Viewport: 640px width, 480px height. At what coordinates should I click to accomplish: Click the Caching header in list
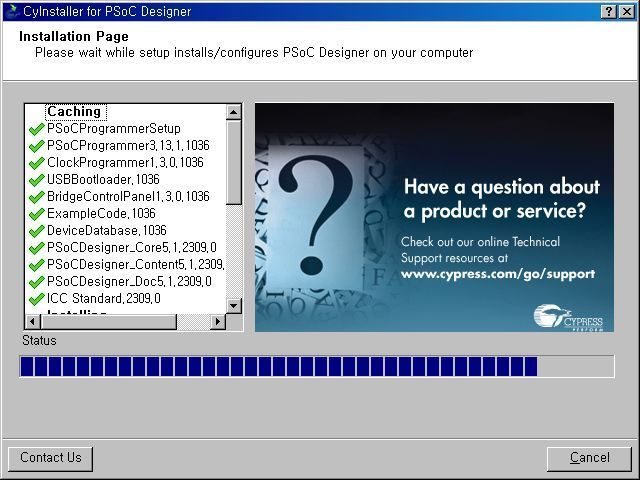[74, 111]
